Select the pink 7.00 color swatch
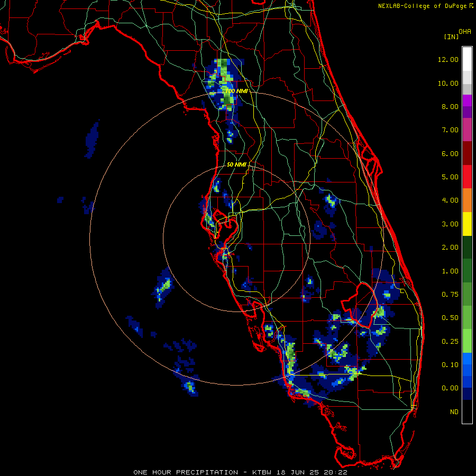 (467, 130)
